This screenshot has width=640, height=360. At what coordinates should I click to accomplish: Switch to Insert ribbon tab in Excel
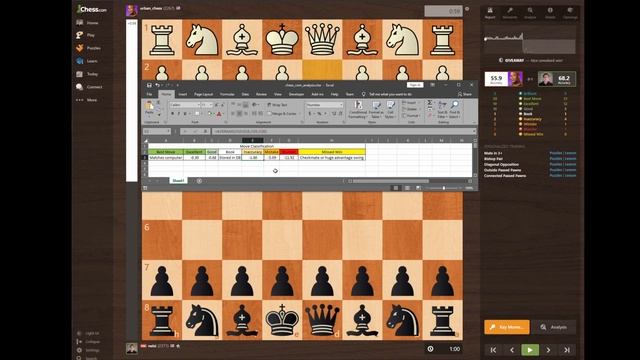[x=182, y=94]
